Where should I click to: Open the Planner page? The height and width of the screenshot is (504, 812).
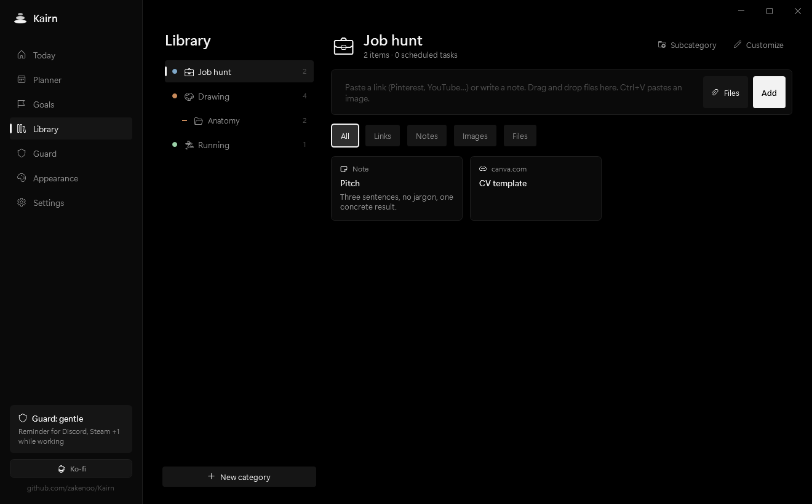coord(71,80)
